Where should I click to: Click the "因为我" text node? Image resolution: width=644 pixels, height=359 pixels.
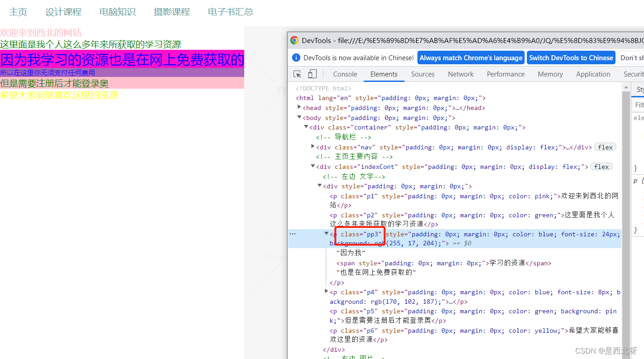[x=350, y=253]
